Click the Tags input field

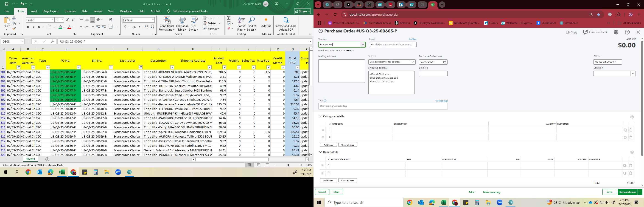pos(383,106)
